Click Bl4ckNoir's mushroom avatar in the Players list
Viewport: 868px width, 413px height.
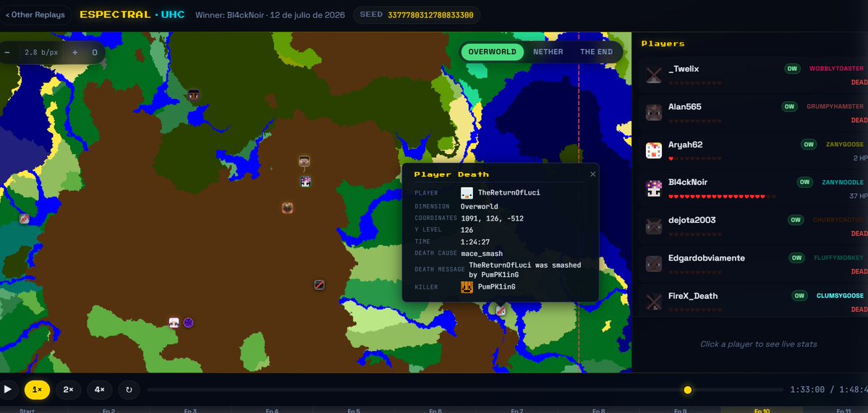(x=654, y=188)
